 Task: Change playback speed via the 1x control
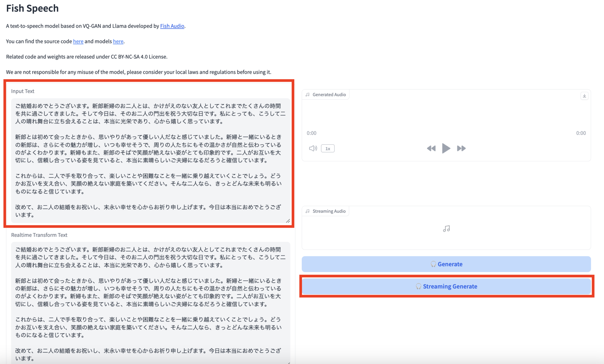pyautogui.click(x=328, y=148)
